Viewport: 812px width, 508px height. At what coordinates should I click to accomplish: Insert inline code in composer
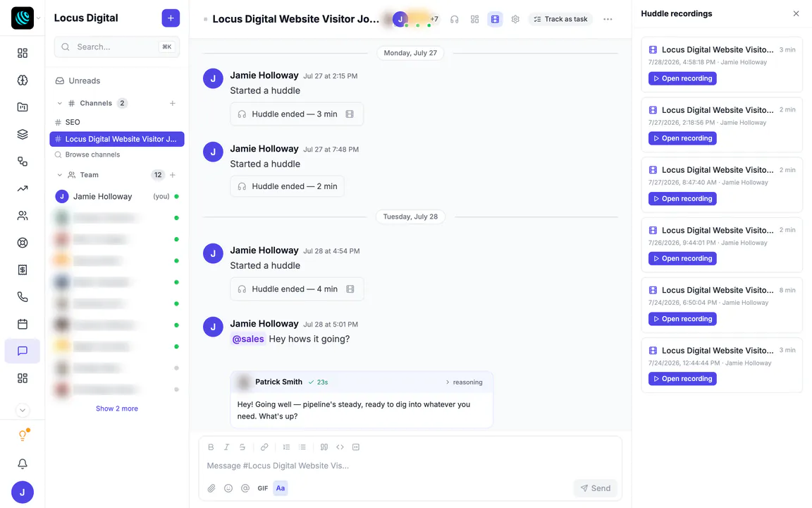pos(340,447)
